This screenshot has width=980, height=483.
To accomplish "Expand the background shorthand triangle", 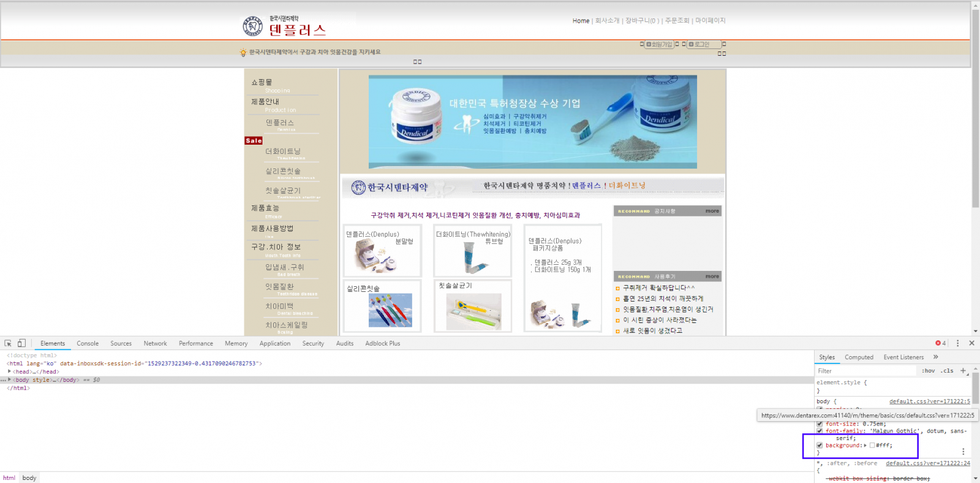I will (865, 446).
